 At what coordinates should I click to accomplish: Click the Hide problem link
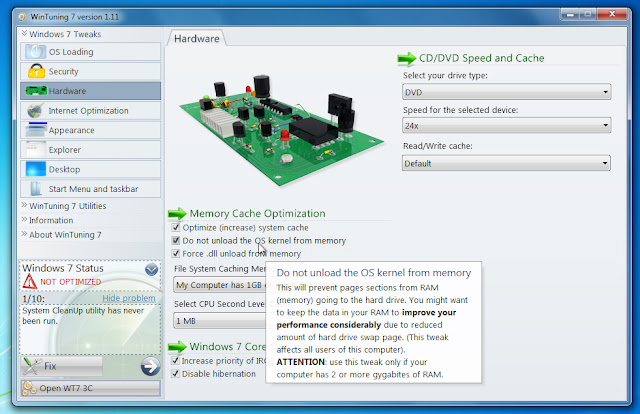pos(129,298)
